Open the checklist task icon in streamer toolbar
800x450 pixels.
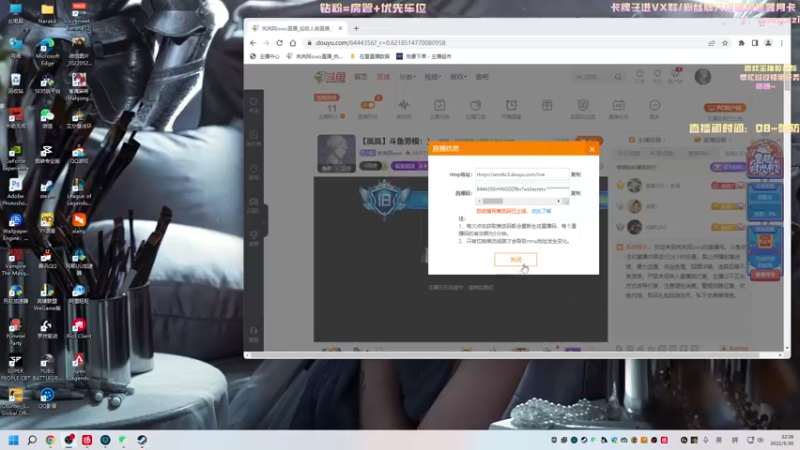click(x=439, y=105)
